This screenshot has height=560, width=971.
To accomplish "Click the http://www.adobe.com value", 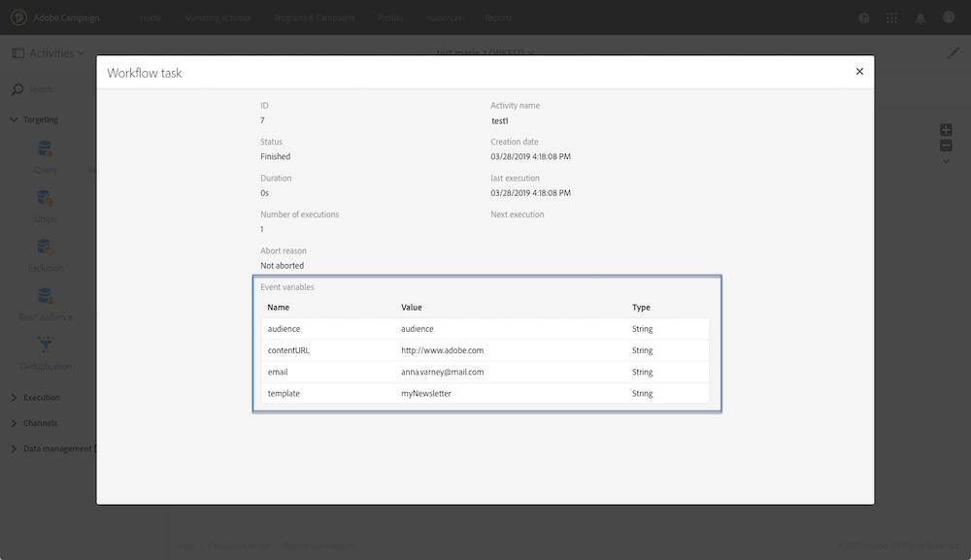I will click(x=442, y=350).
